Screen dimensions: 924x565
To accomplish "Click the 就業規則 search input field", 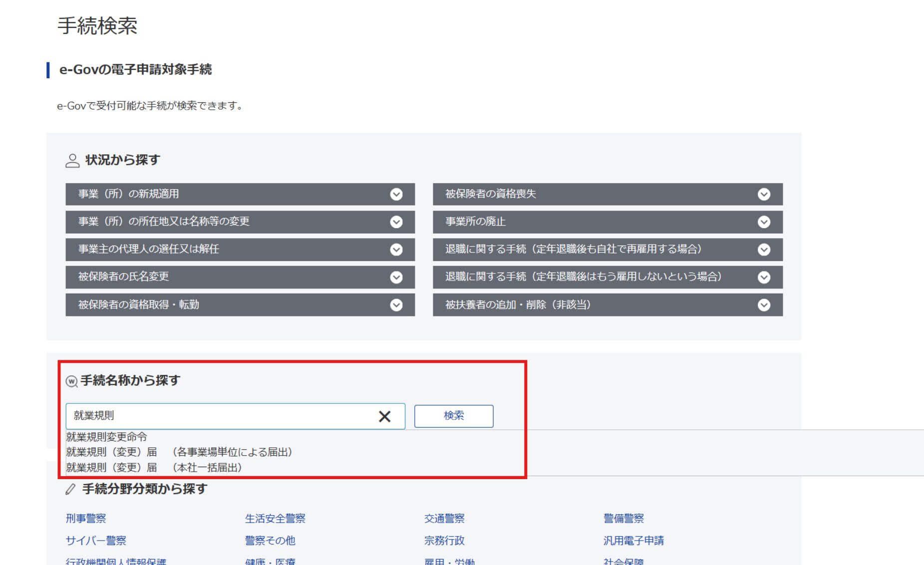I will coord(220,416).
